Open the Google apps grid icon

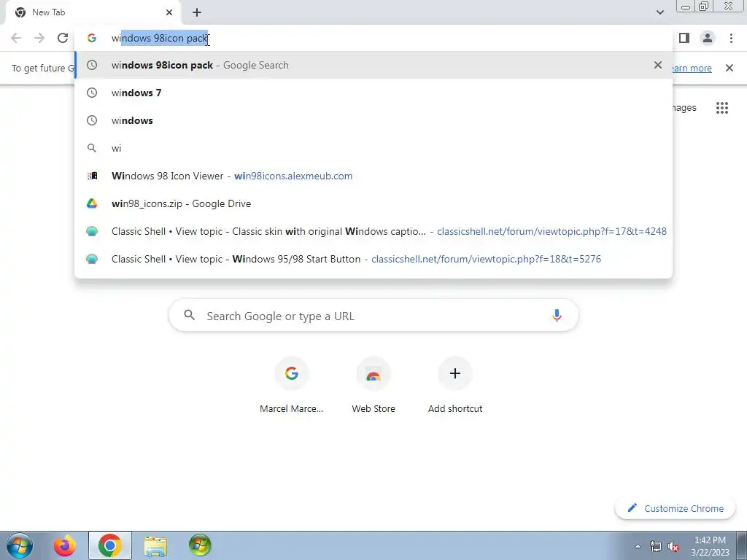pyautogui.click(x=722, y=108)
